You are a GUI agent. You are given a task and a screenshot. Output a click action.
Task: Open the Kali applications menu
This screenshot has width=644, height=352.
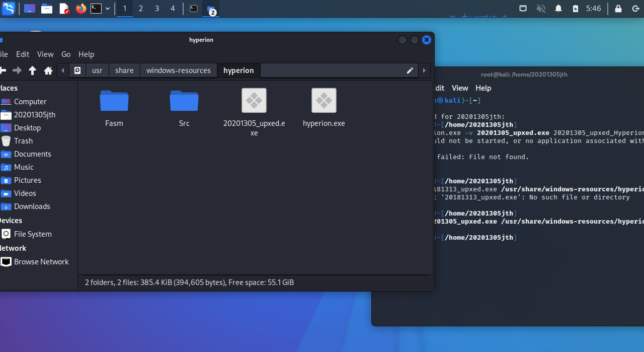point(9,9)
